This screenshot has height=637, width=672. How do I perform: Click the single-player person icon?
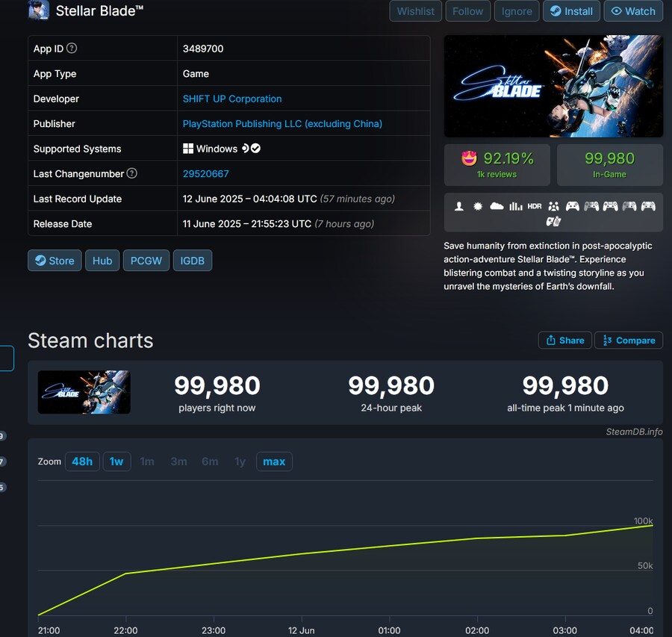[x=459, y=206]
